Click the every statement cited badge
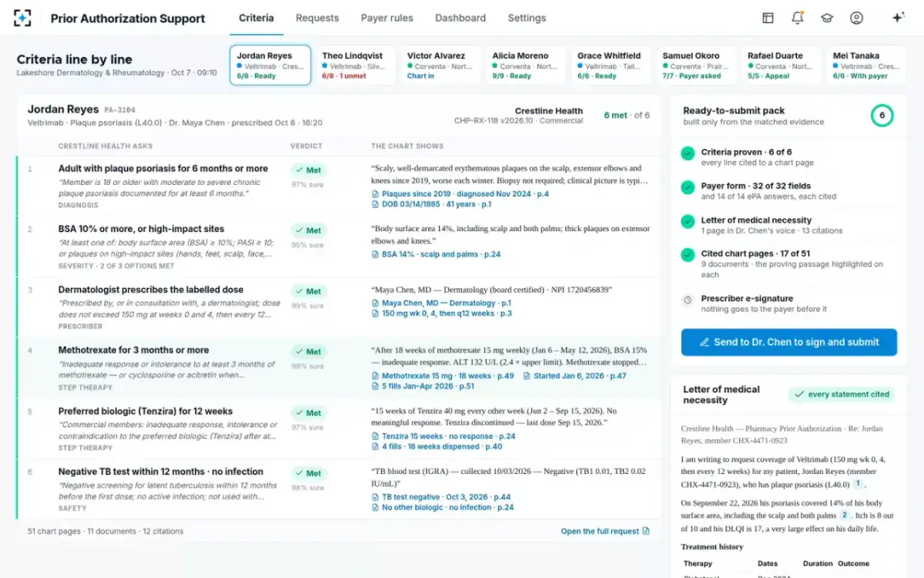Viewport: 924px width, 578px height. [842, 395]
